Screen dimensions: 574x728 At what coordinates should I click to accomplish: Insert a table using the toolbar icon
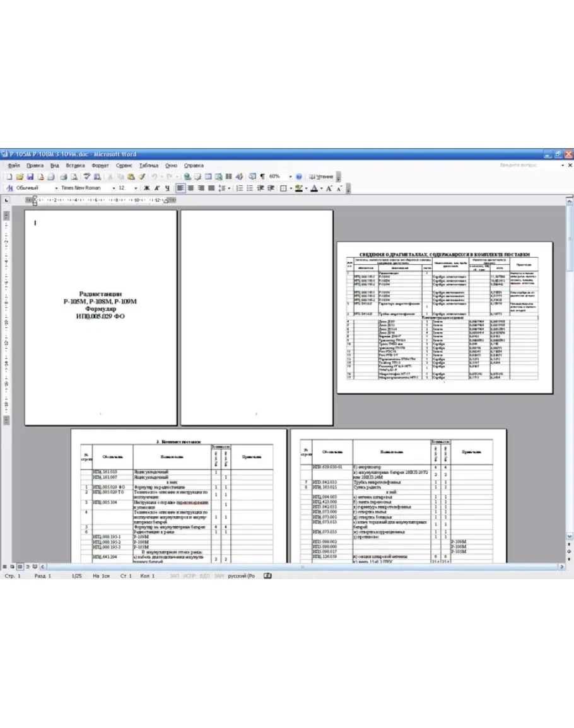point(208,176)
